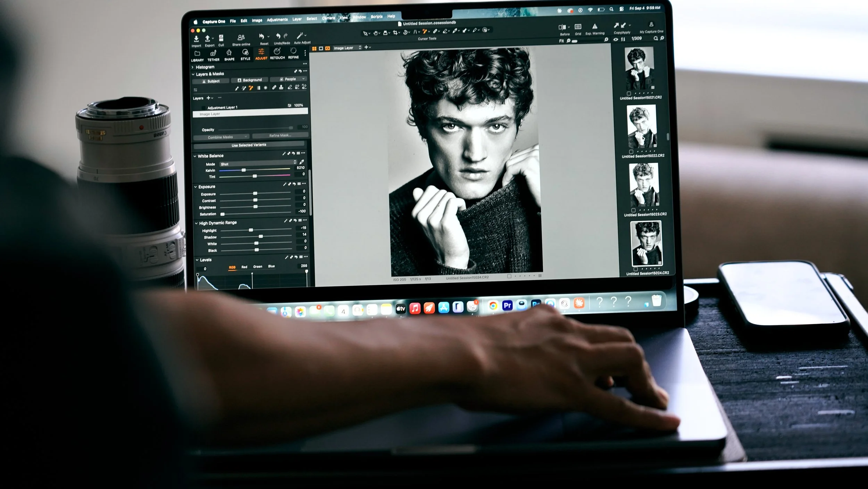Toggle the Adjustment Layer 1 checkbox

[x=204, y=108]
